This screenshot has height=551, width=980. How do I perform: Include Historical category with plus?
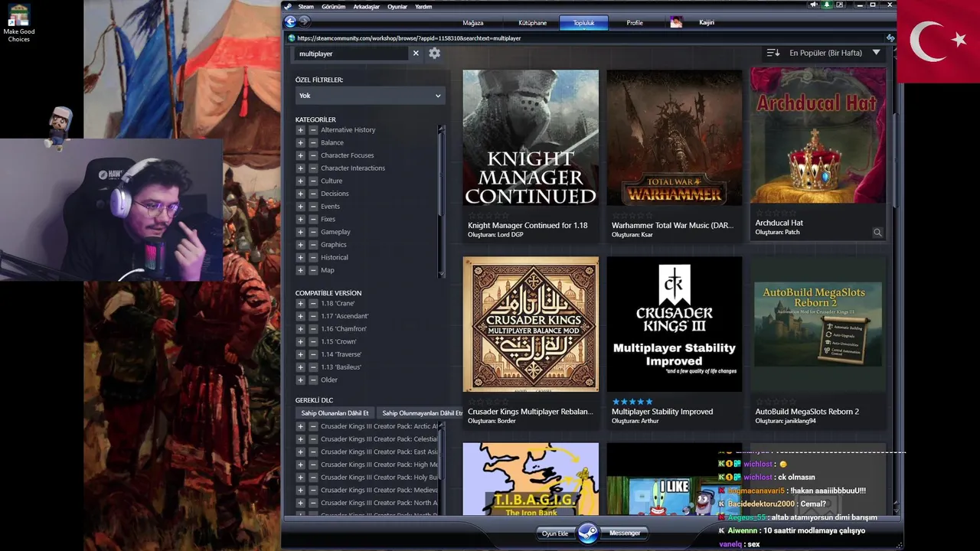pyautogui.click(x=300, y=258)
